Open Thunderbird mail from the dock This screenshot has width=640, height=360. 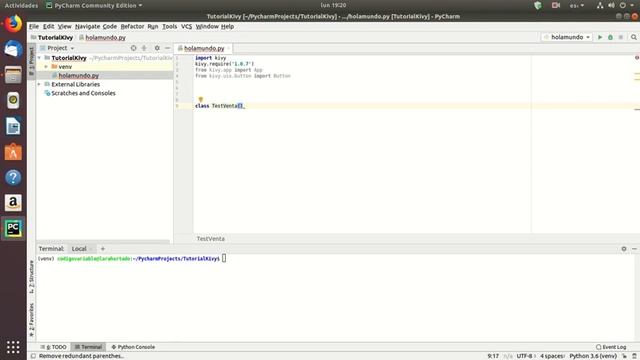(x=13, y=49)
